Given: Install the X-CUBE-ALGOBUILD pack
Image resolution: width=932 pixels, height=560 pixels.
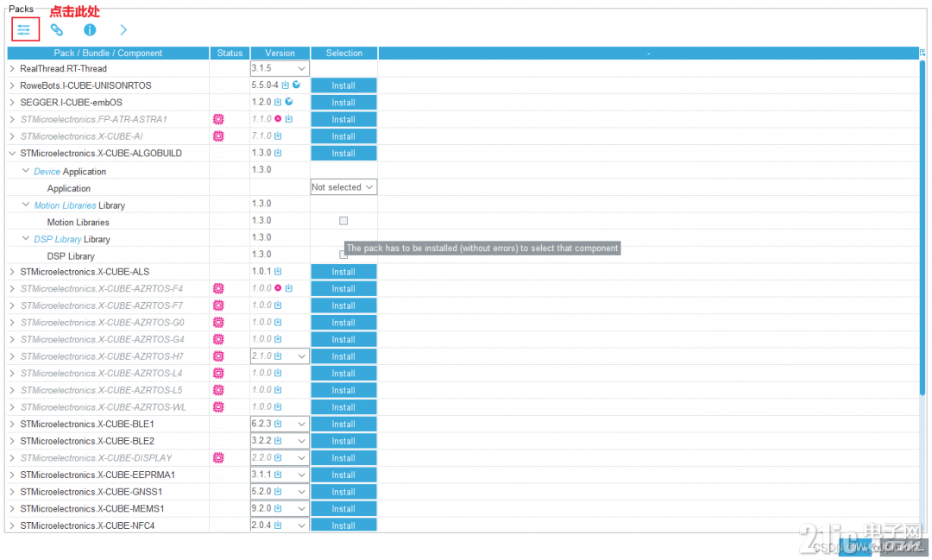Looking at the screenshot, I should coord(343,154).
